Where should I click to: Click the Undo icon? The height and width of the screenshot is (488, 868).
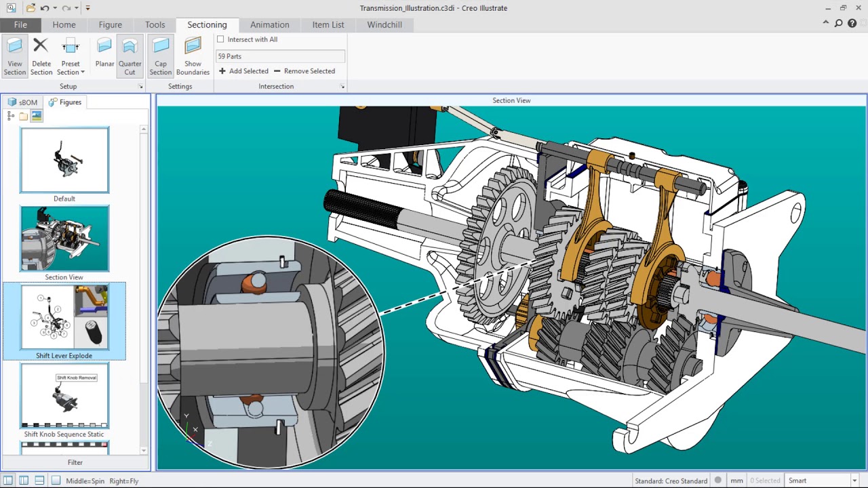click(x=44, y=8)
